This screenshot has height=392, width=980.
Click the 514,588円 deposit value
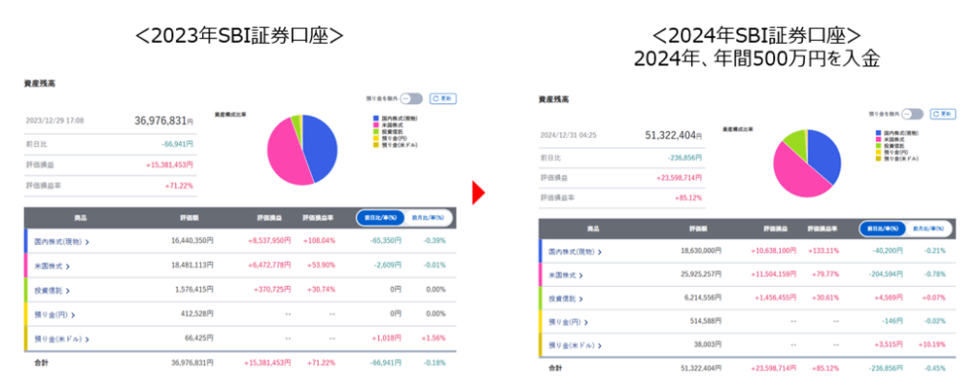tap(705, 321)
